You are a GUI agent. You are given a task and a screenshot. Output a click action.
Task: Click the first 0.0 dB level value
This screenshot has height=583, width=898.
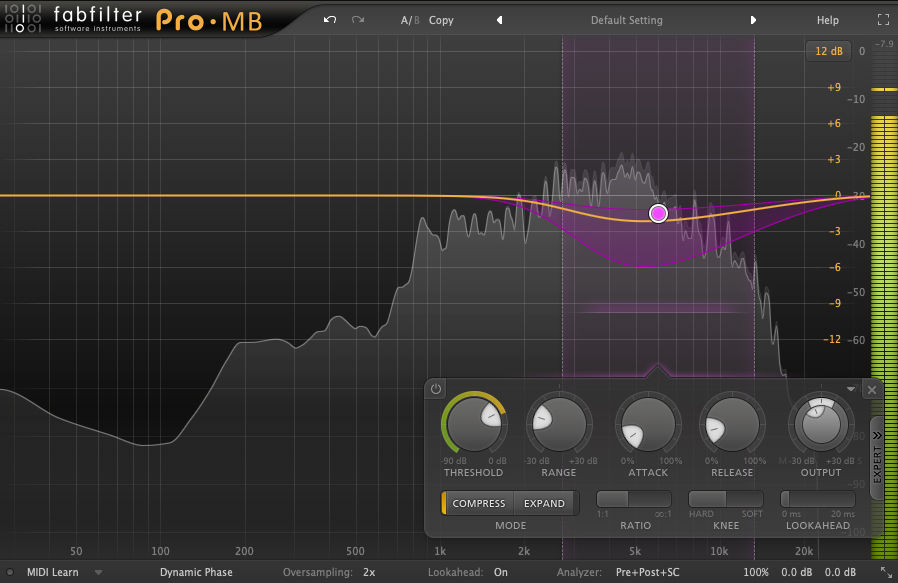pos(797,572)
